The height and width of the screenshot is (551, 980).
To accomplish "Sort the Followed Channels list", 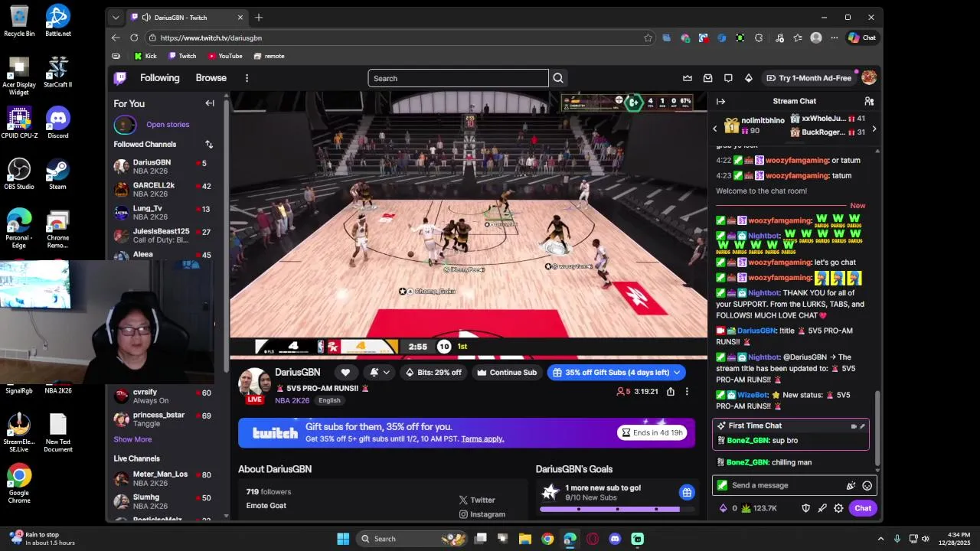I will pos(209,144).
